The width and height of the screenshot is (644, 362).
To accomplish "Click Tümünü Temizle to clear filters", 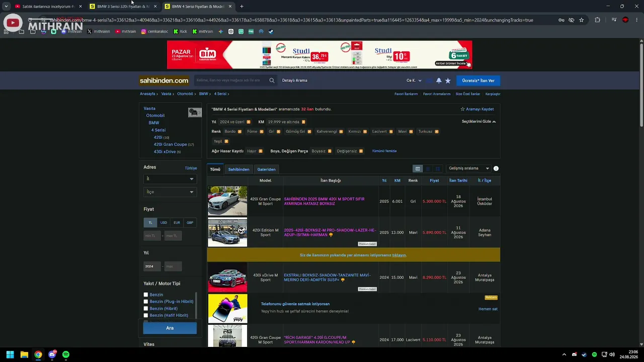I will point(384,151).
